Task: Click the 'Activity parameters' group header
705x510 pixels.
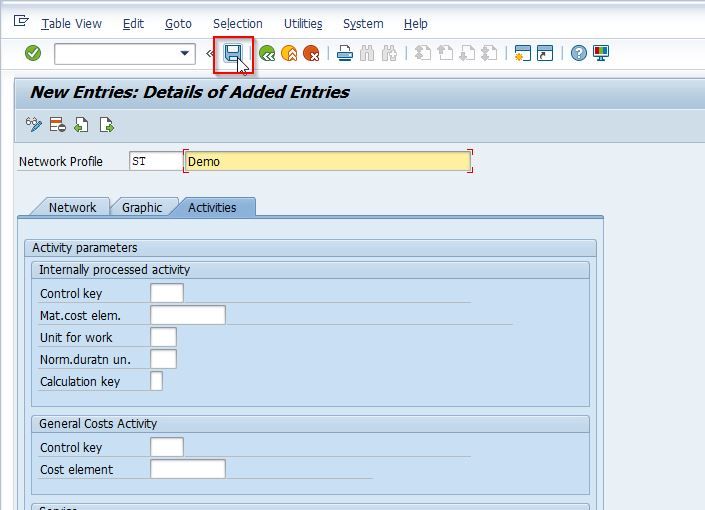Action: (x=85, y=247)
